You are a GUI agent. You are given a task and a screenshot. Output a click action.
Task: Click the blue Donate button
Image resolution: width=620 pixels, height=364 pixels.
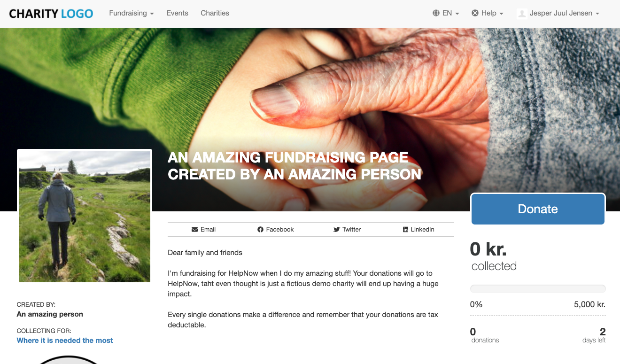coord(538,209)
